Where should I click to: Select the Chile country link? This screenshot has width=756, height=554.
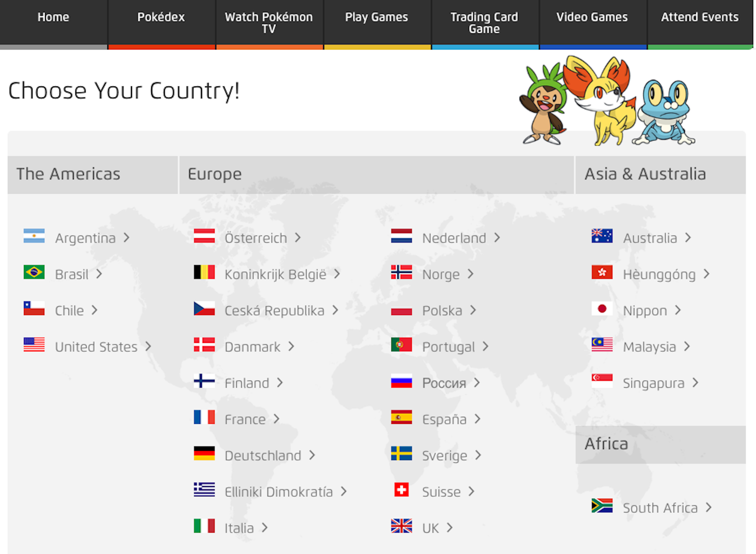tap(69, 310)
